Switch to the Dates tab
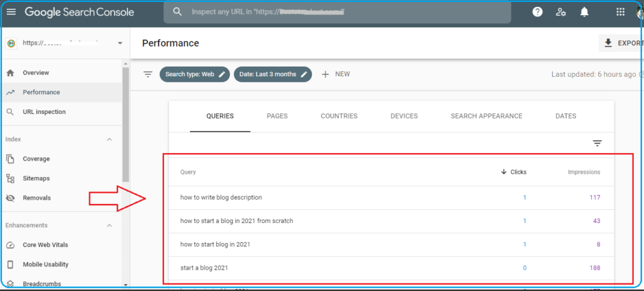The height and width of the screenshot is (291, 644). 566,116
